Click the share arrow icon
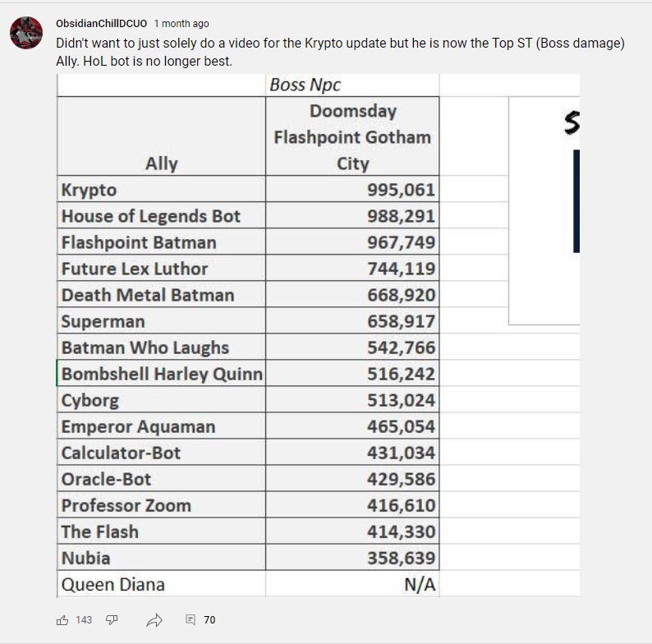652x644 pixels. click(154, 620)
